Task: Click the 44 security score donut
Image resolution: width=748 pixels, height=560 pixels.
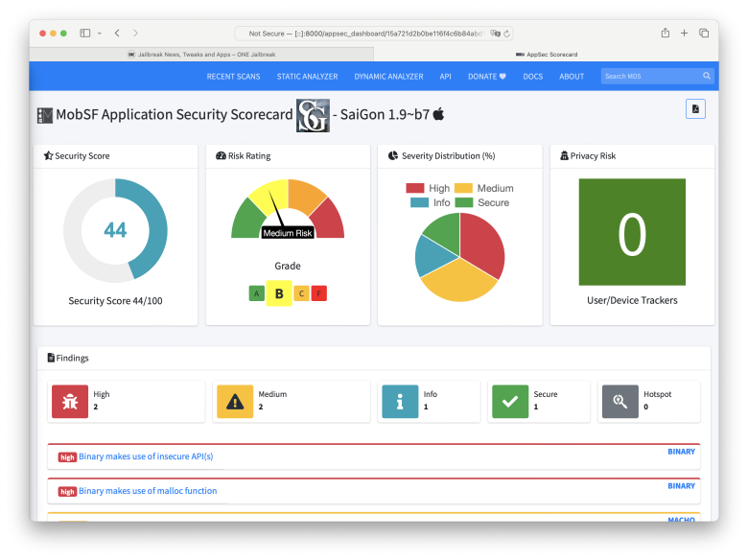Action: click(115, 230)
